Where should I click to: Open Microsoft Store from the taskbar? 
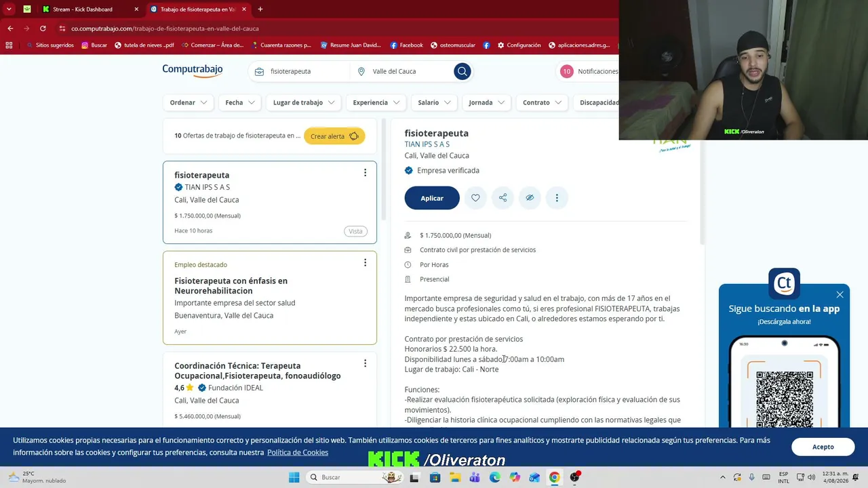point(435,477)
